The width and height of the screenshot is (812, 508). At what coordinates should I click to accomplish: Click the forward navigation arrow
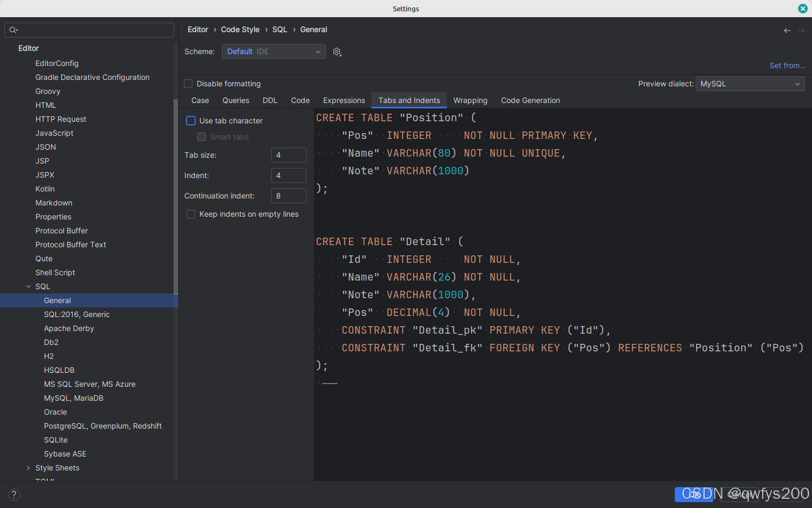pyautogui.click(x=801, y=31)
